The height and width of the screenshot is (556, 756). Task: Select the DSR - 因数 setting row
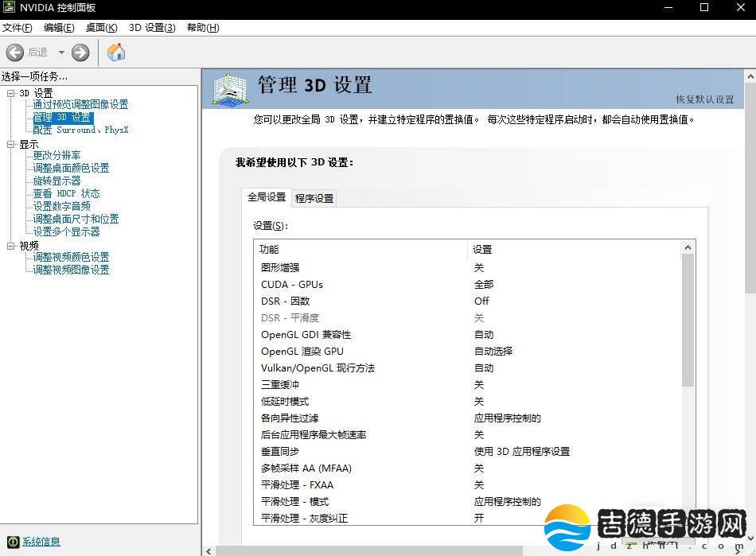click(x=468, y=301)
